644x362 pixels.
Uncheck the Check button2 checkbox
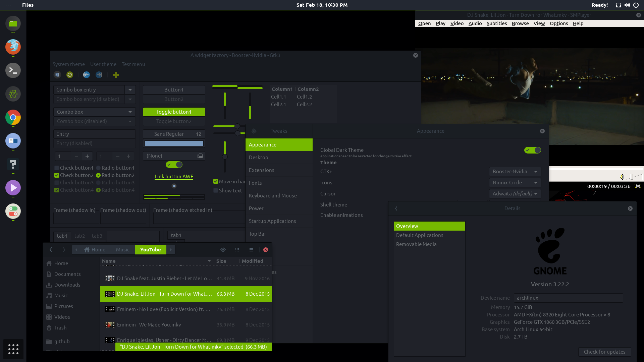pos(57,175)
